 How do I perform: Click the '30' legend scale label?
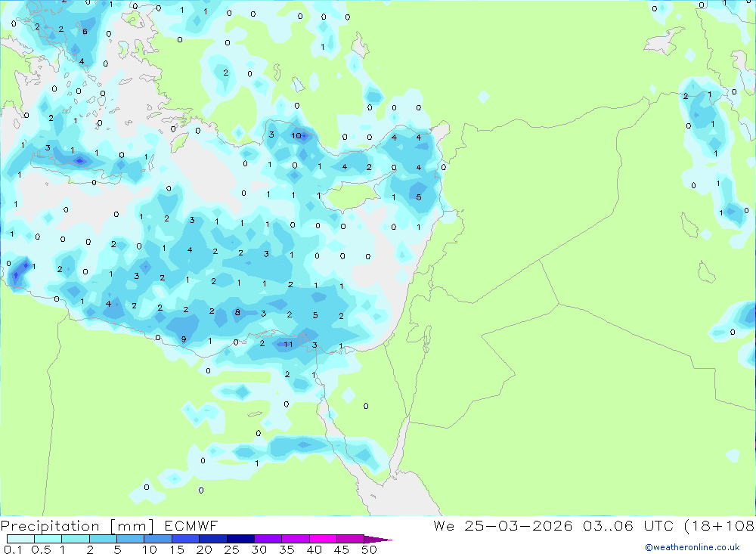[x=259, y=549]
